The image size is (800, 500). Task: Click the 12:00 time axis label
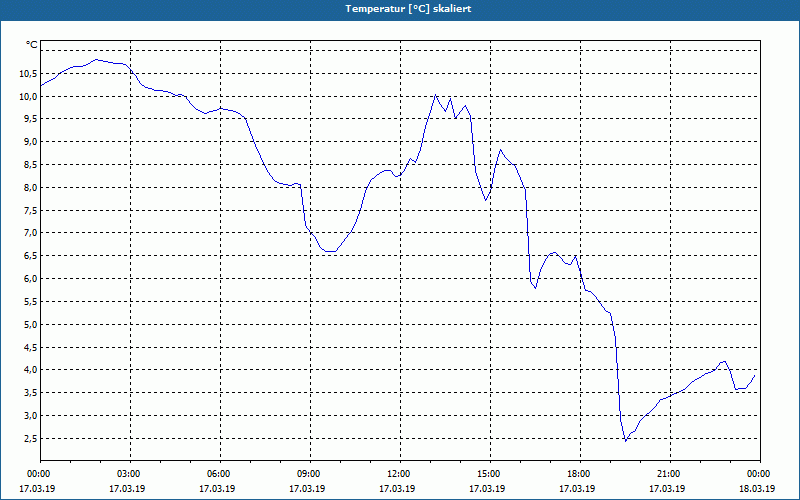400,474
